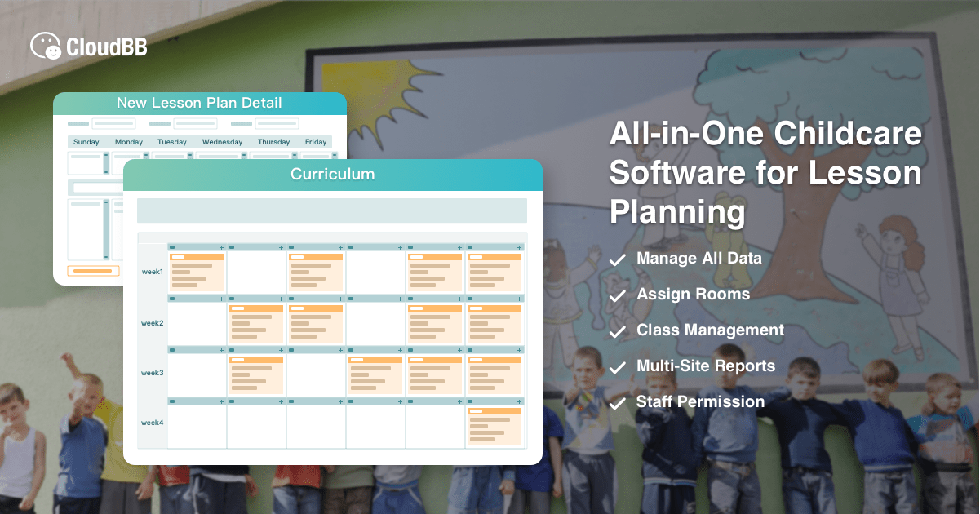Open the orange lesson card in week1 Sunday
The image size is (980, 514).
coord(197,272)
